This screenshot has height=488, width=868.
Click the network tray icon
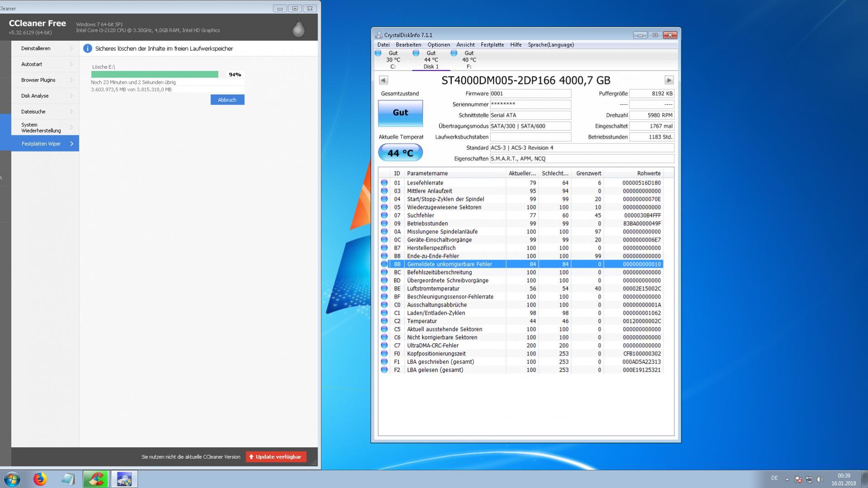pyautogui.click(x=809, y=479)
